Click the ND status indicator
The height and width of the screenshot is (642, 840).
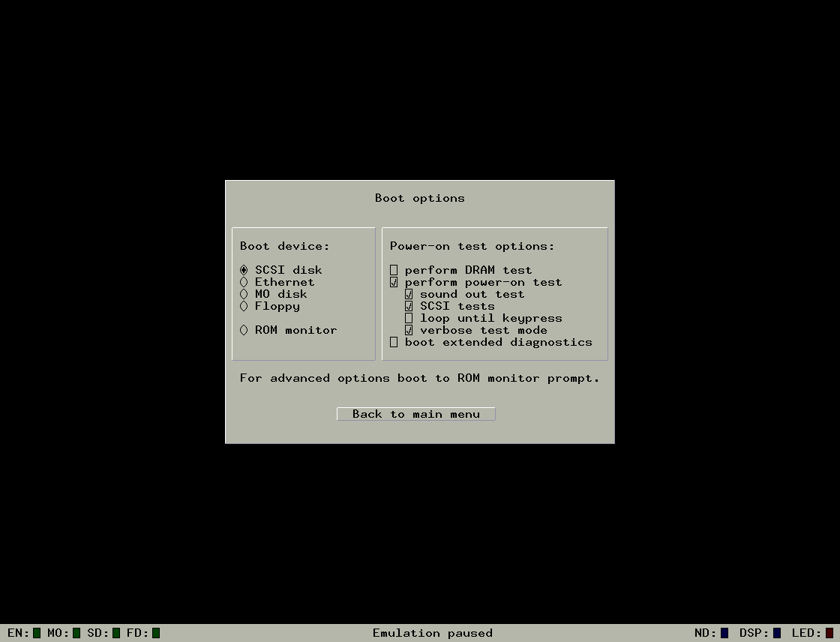click(x=724, y=632)
